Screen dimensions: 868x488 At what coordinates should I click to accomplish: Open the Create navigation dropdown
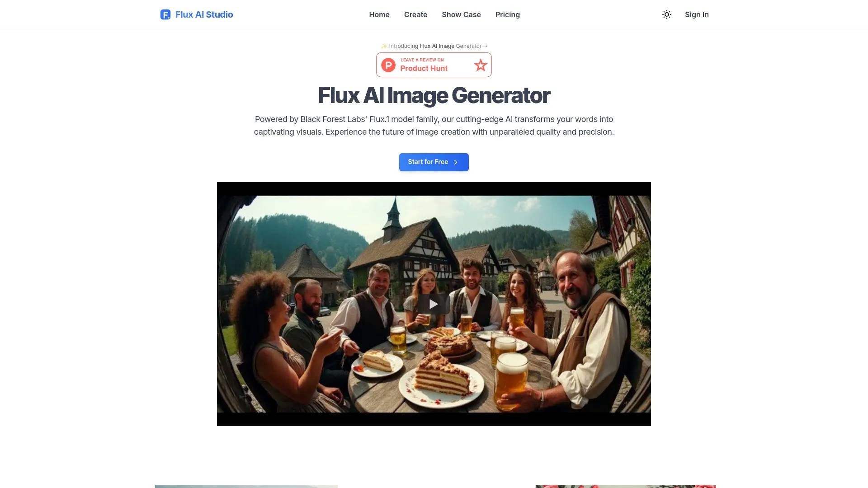tap(415, 14)
